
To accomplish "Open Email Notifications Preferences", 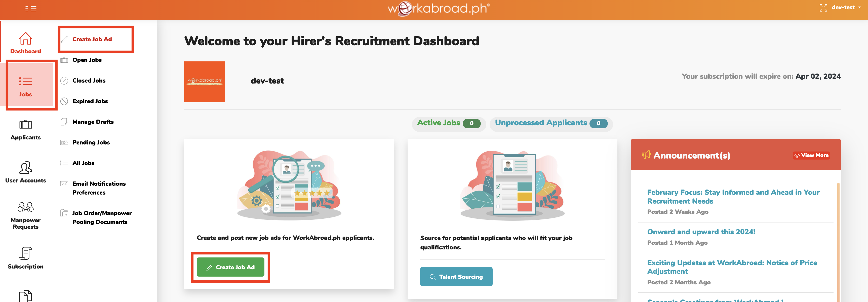I will [x=99, y=188].
